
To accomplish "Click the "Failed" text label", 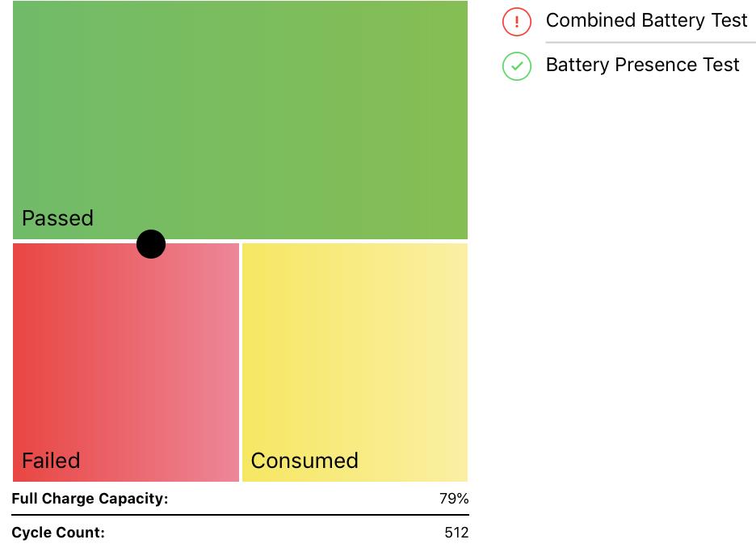I will point(51,461).
